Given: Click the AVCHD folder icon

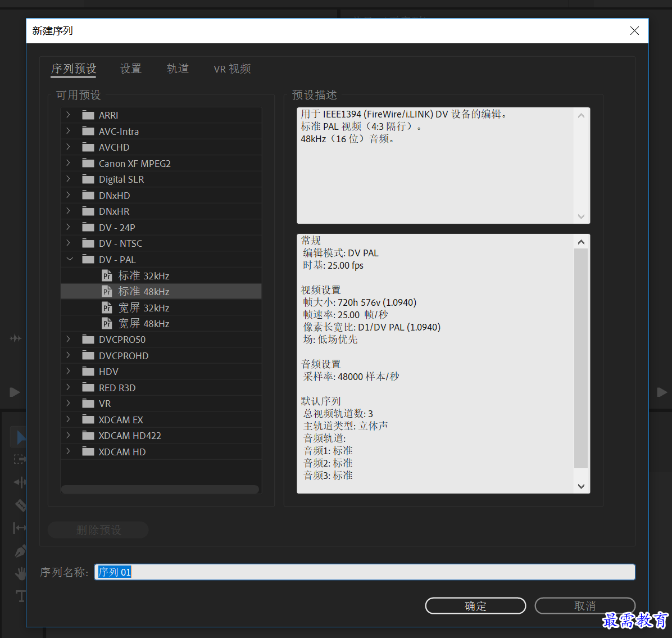Looking at the screenshot, I should click(88, 147).
